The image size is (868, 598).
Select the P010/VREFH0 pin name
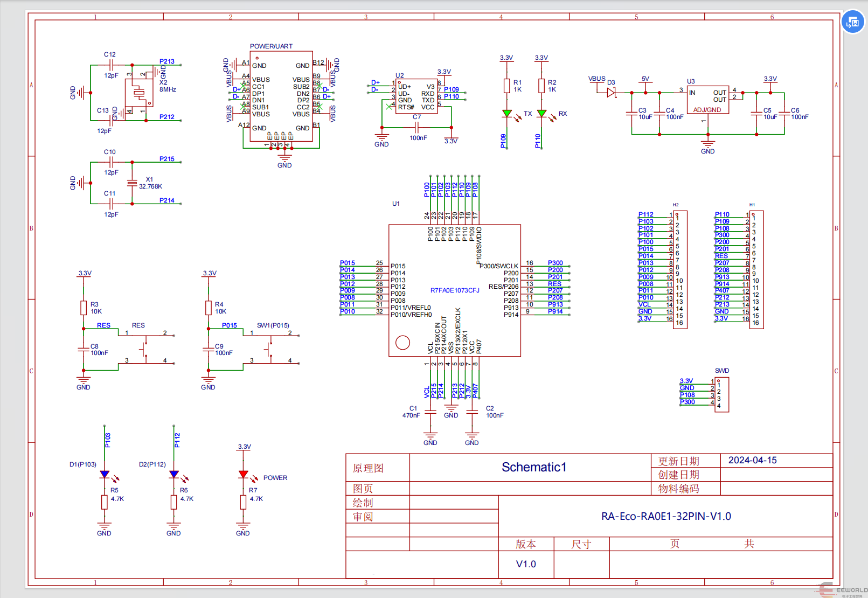click(411, 315)
